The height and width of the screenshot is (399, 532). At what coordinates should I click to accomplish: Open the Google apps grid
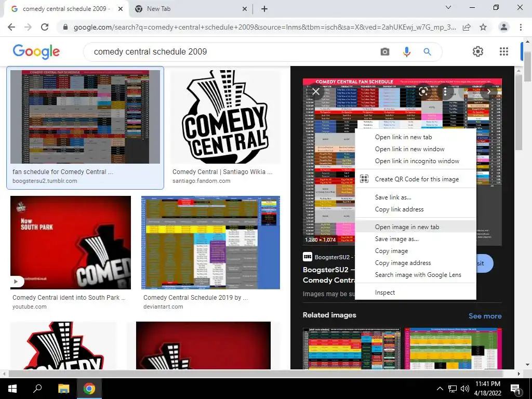tap(504, 51)
